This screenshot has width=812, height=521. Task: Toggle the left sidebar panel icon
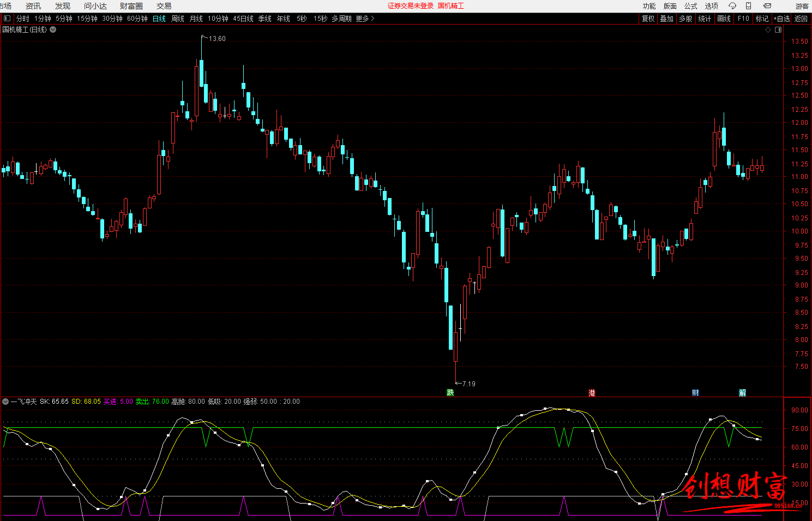(x=7, y=19)
